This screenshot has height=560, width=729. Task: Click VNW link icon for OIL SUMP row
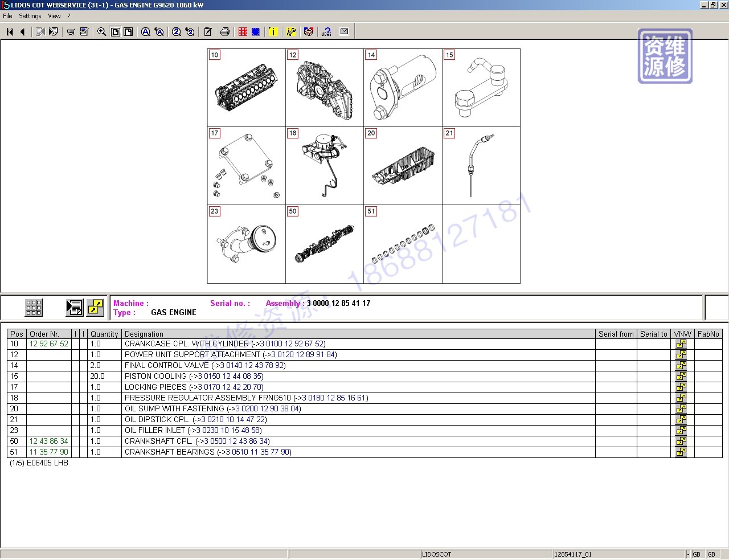coord(681,409)
